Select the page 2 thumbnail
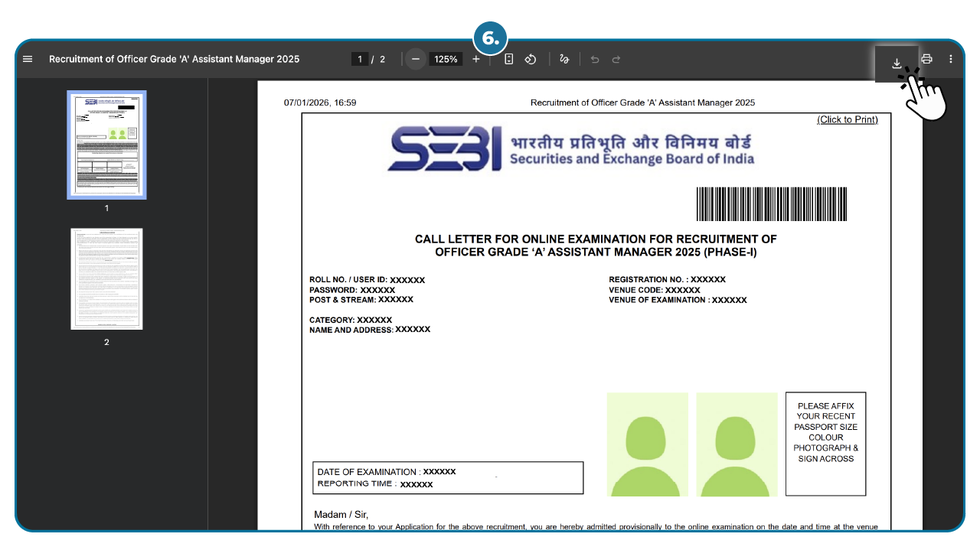Viewport: 980px width, 550px height. [x=106, y=278]
